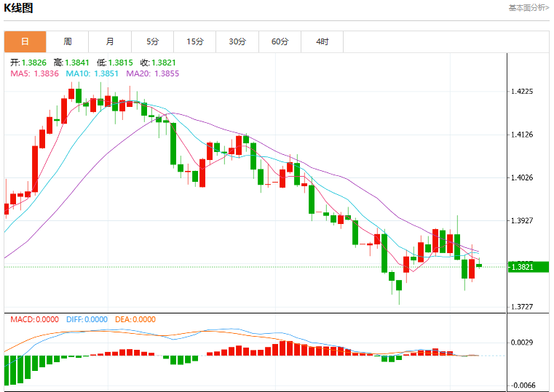
Task: Click the green 1.3821 current price tag
Action: (529, 267)
